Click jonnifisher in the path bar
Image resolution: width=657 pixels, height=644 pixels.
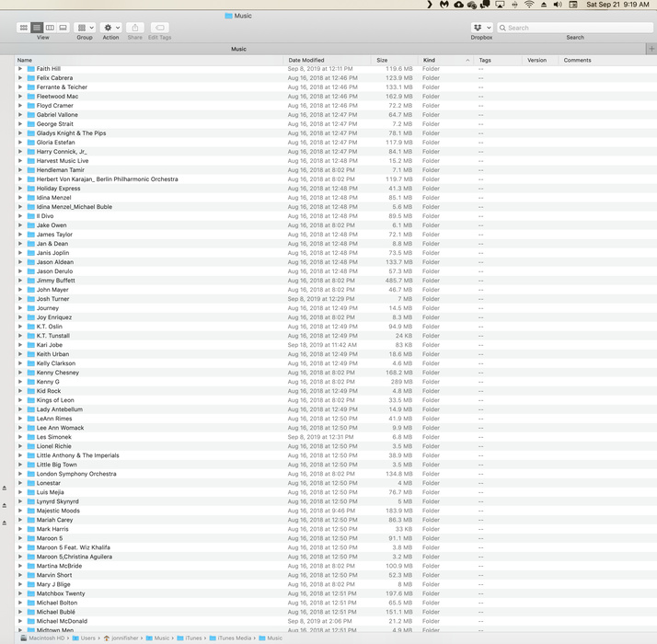click(121, 638)
